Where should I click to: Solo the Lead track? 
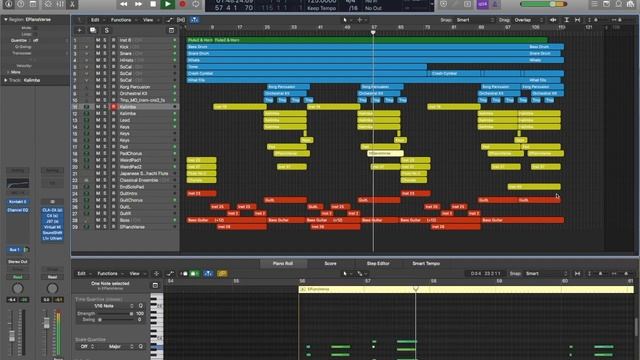[105, 120]
